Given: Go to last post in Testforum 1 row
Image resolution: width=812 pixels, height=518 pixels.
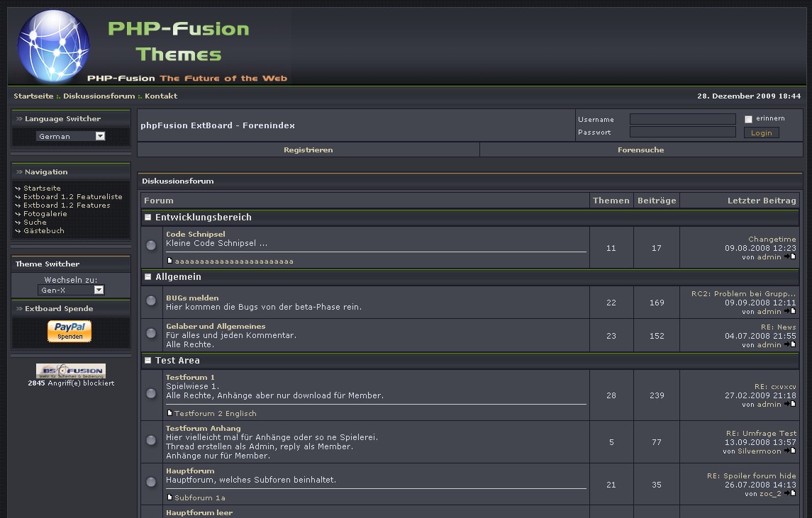Looking at the screenshot, I should [790, 404].
